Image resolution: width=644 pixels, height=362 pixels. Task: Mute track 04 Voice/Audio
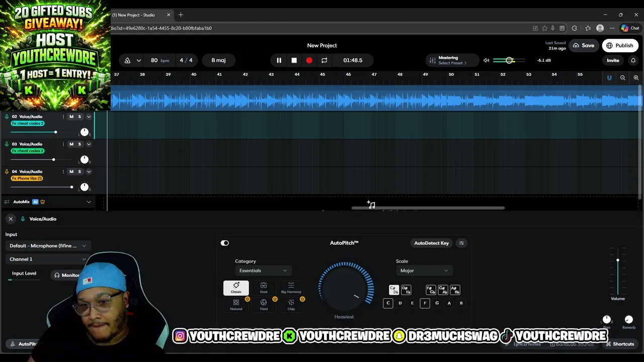pos(71,171)
